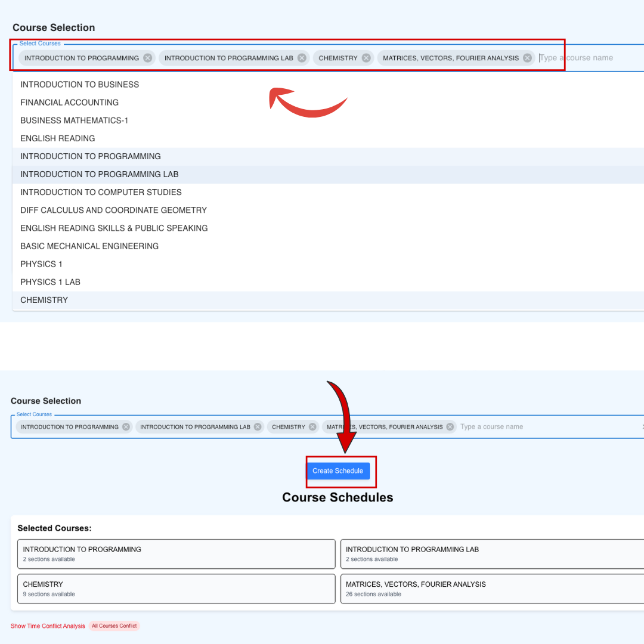644x644 pixels.
Task: Remove Introduction to Programming chip in top selection field
Action: [x=147, y=58]
